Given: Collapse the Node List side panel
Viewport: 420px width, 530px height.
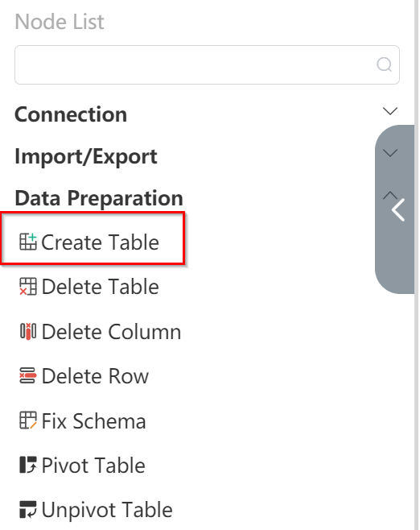Looking at the screenshot, I should pos(397,210).
